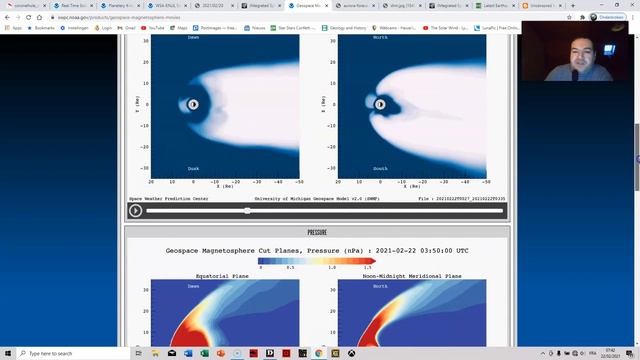Image resolution: width=640 pixels, height=360 pixels.
Task: Open the Windows Start menu
Action: (8, 353)
